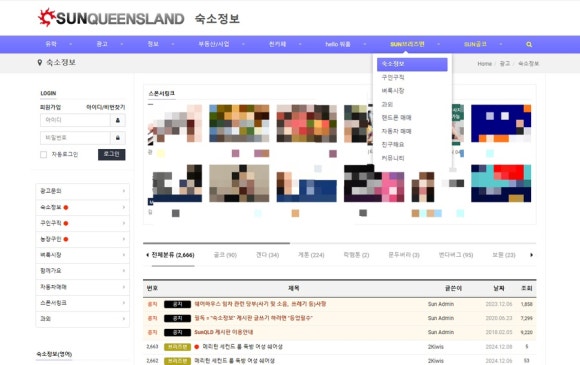This screenshot has width=580, height=365.
Task: Open 과외 in the left sidebar
Action: tap(82, 319)
